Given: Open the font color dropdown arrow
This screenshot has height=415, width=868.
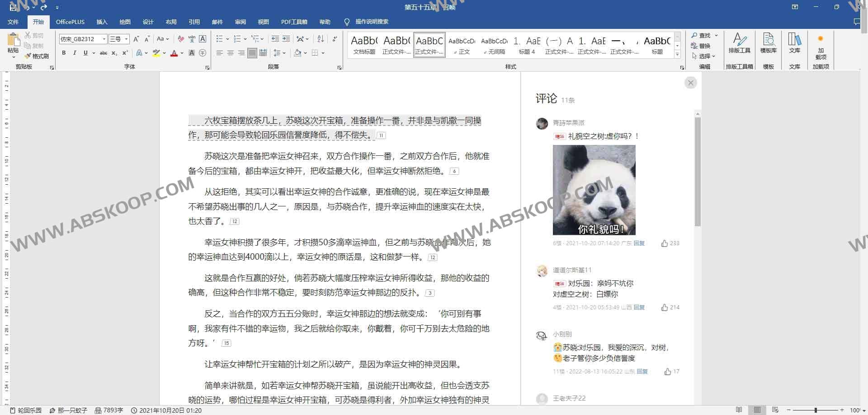Looking at the screenshot, I should 181,53.
